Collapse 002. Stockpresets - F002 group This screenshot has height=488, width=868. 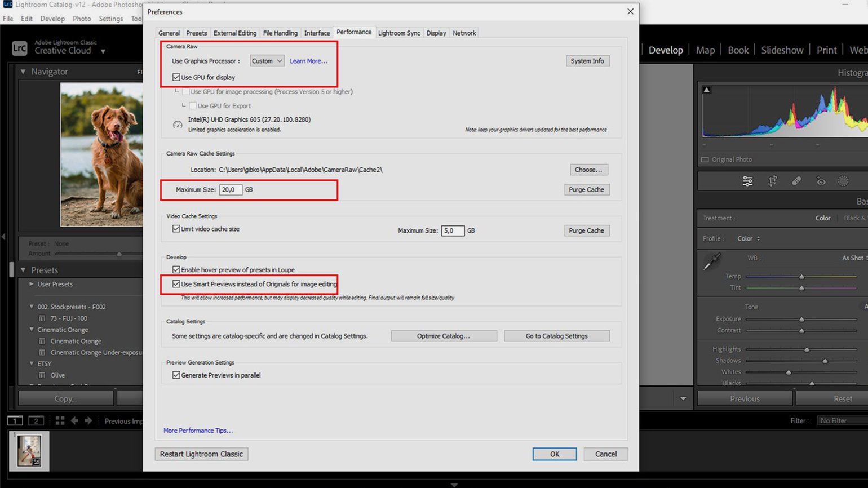32,307
